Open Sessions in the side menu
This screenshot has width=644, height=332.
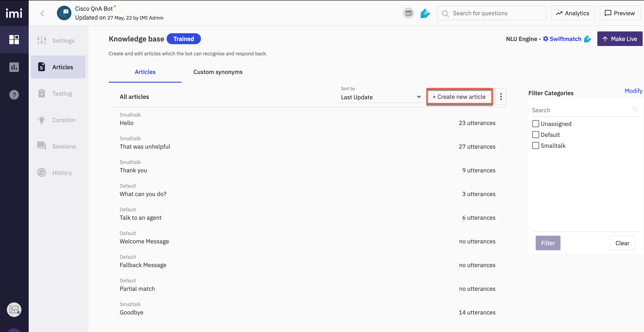[x=58, y=146]
